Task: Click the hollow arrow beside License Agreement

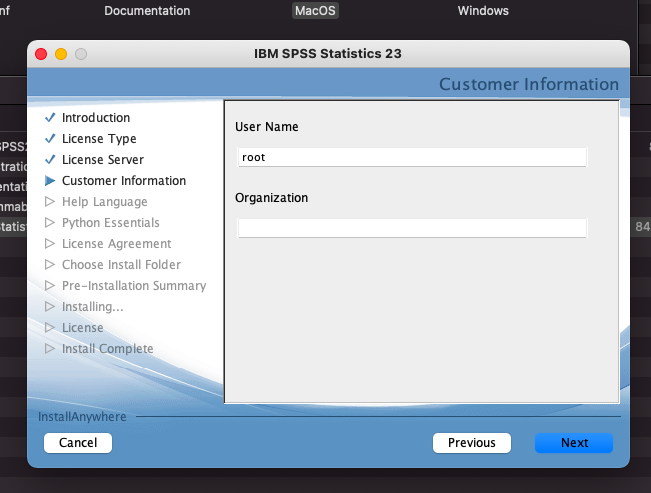Action: 50,243
